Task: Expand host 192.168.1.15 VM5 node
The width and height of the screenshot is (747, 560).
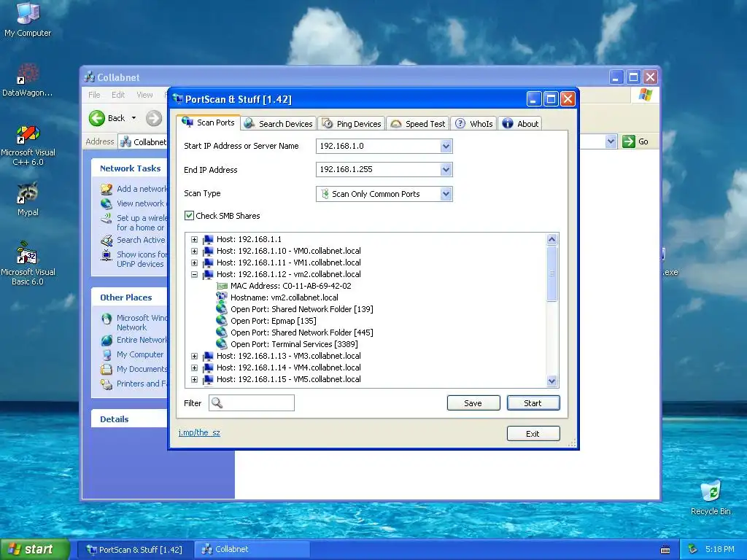Action: tap(194, 379)
